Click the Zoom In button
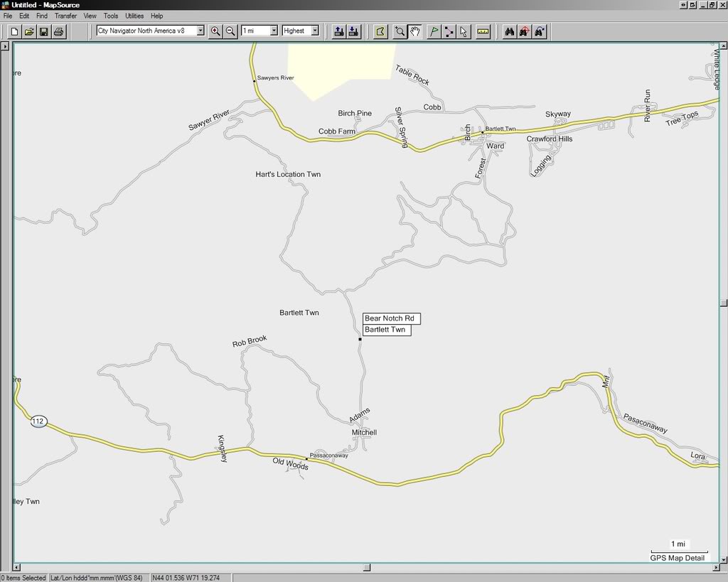Viewport: 728px width, 582px height. [x=215, y=31]
